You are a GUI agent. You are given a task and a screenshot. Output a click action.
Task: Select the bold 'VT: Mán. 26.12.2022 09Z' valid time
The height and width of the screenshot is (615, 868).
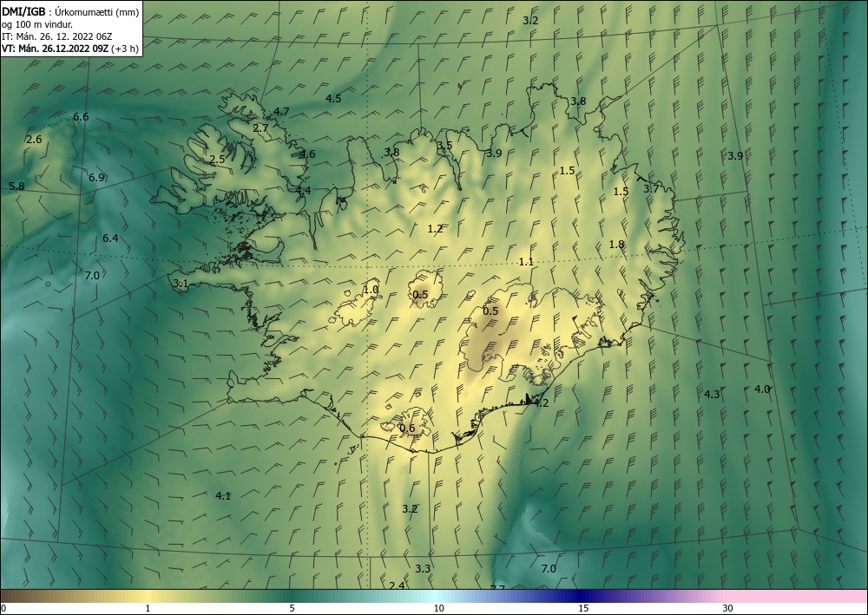(56, 49)
